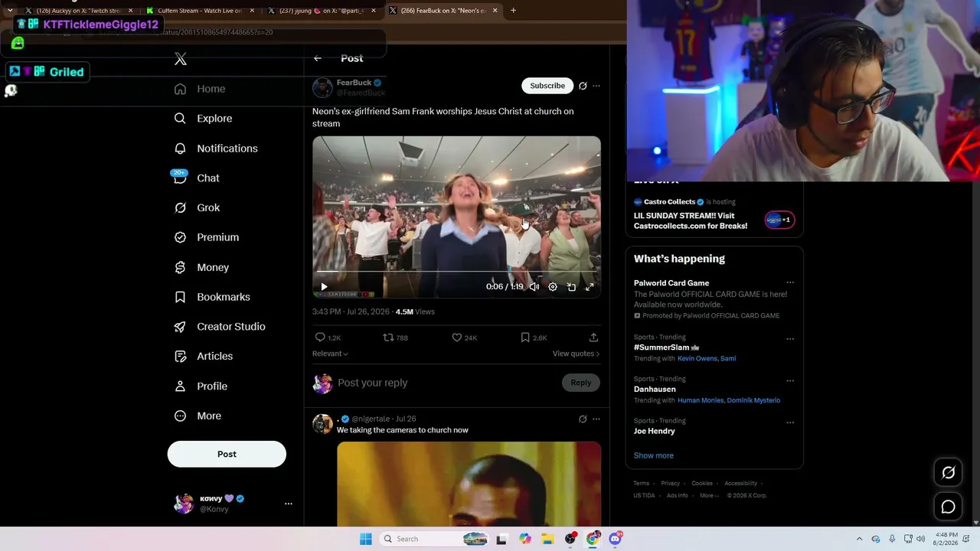Click the Articles icon in sidebar
This screenshot has width=980, height=551.
tap(180, 356)
